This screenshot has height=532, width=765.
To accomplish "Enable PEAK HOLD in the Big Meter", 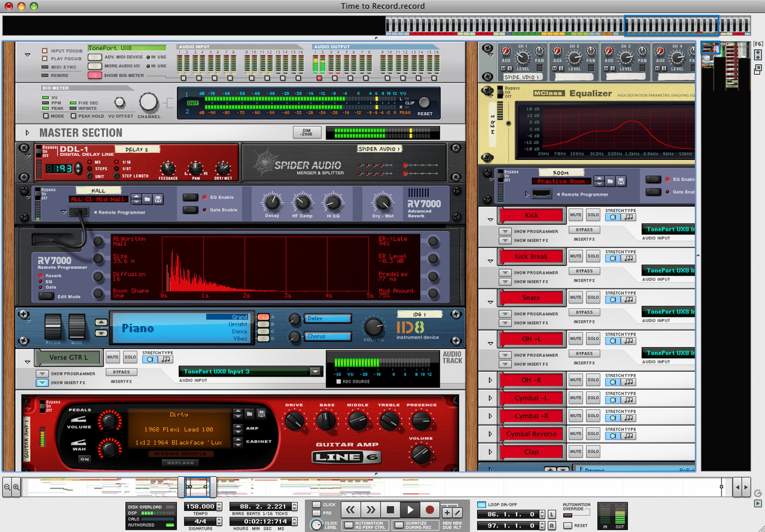I will 74,116.
